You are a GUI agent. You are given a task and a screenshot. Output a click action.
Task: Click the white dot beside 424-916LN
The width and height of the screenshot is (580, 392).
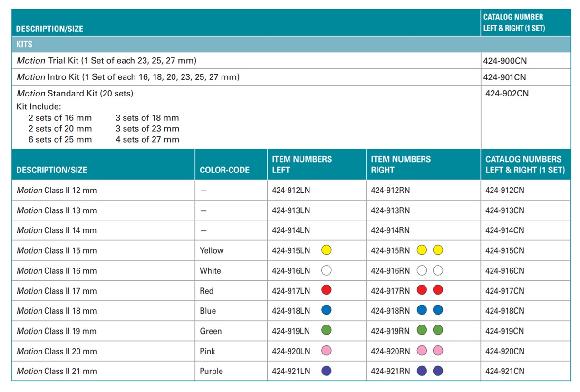click(326, 270)
